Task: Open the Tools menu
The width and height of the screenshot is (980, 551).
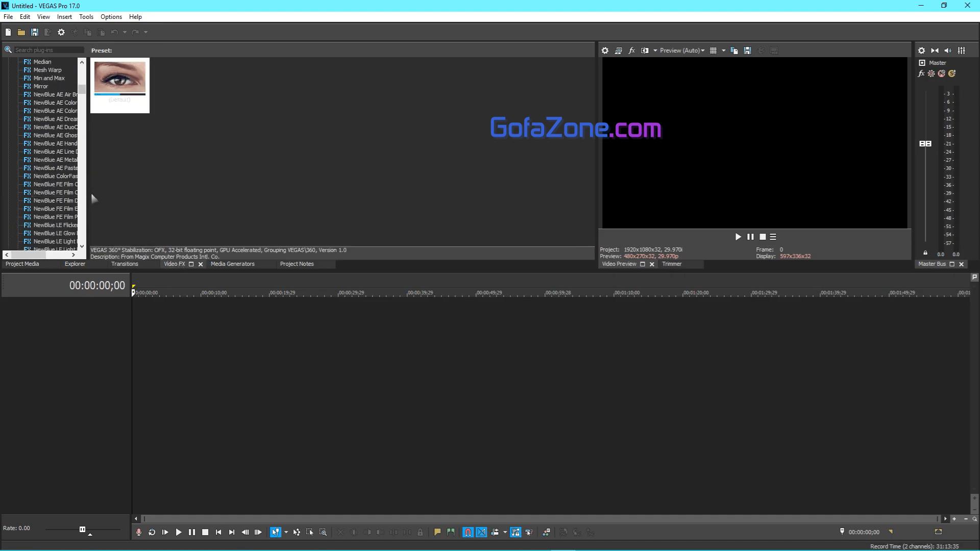Action: click(x=86, y=17)
